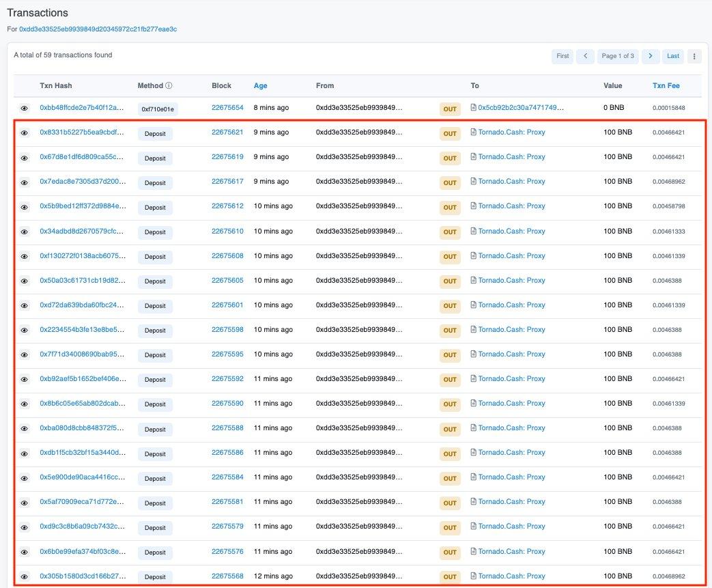Open transaction hash 0x8331b5227b5ea9cbdf
The image size is (712, 588).
point(82,132)
